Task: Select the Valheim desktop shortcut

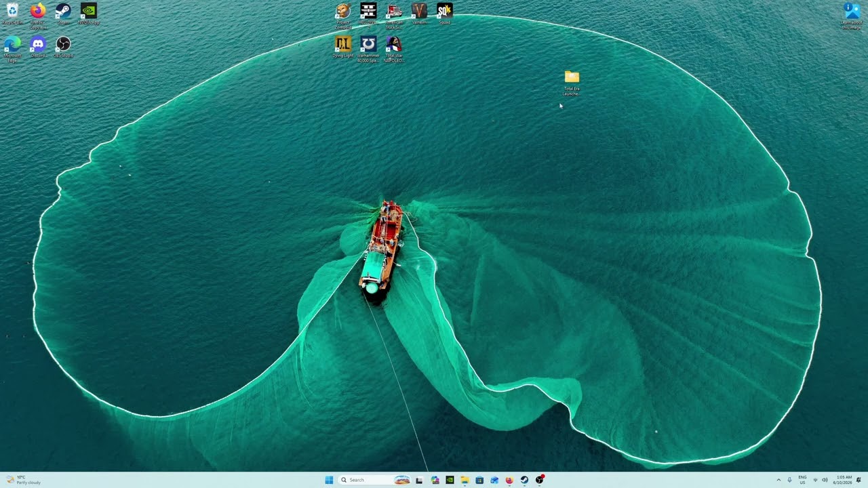Action: pyautogui.click(x=420, y=14)
